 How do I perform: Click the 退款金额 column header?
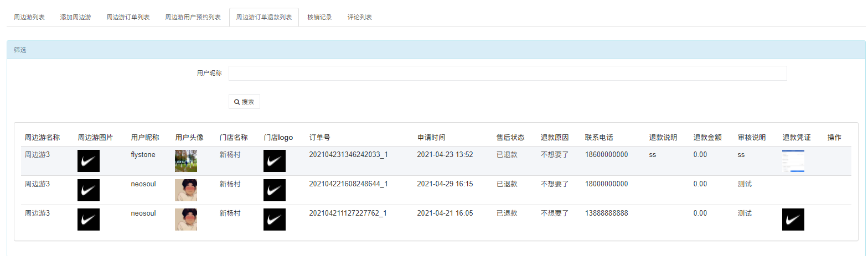[707, 138]
